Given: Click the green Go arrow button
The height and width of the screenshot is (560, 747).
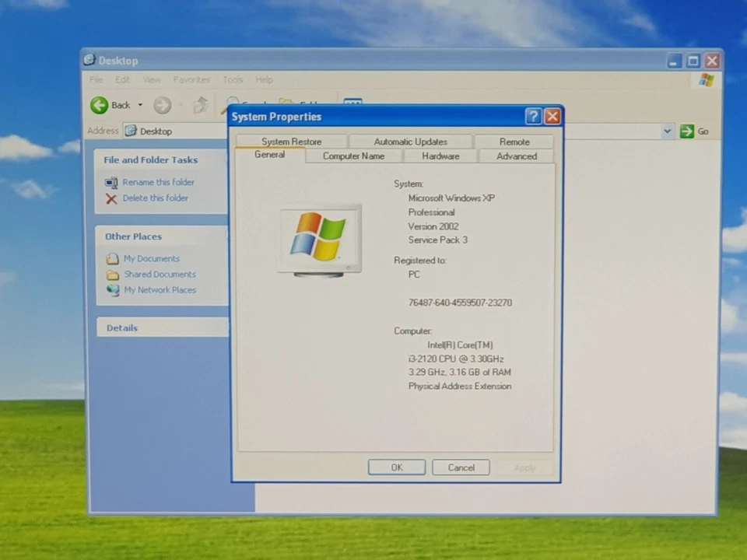Looking at the screenshot, I should [x=686, y=131].
